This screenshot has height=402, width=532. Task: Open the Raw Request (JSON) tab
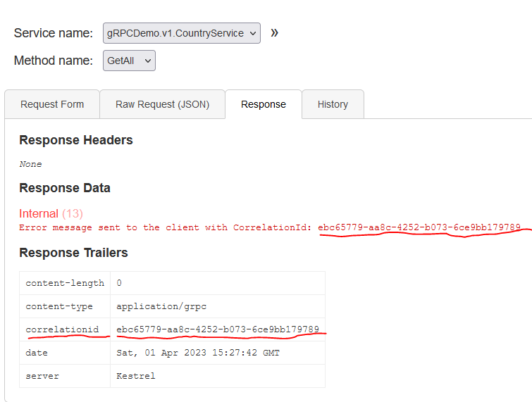[x=162, y=104]
